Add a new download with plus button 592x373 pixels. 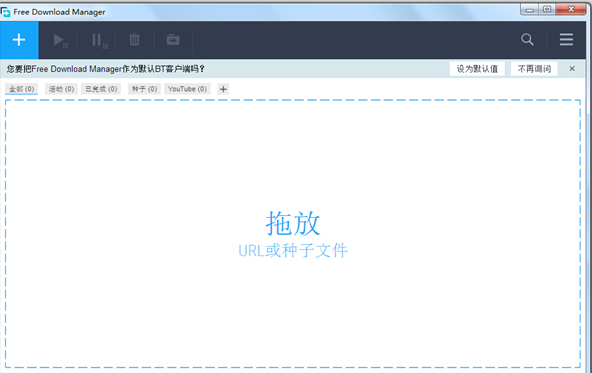click(19, 40)
